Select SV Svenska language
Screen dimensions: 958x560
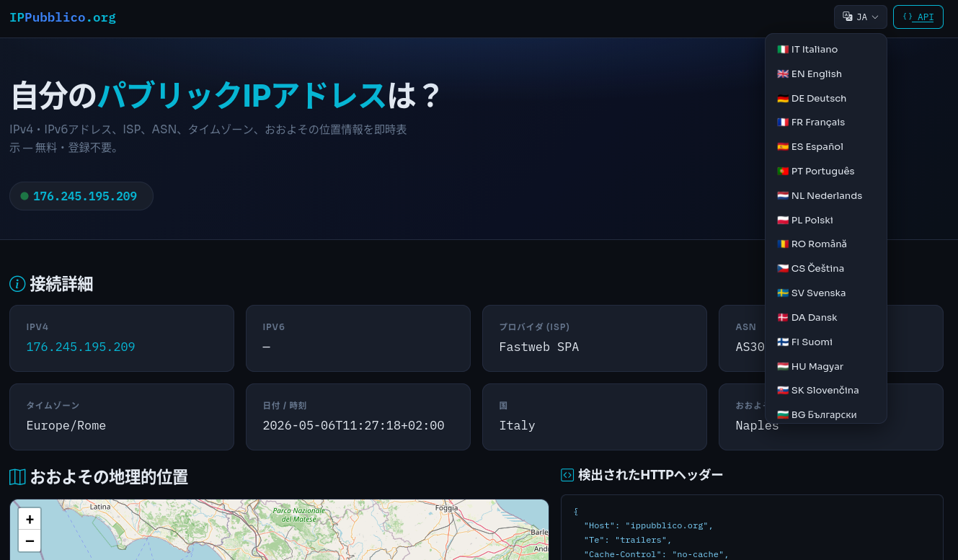pyautogui.click(x=826, y=293)
